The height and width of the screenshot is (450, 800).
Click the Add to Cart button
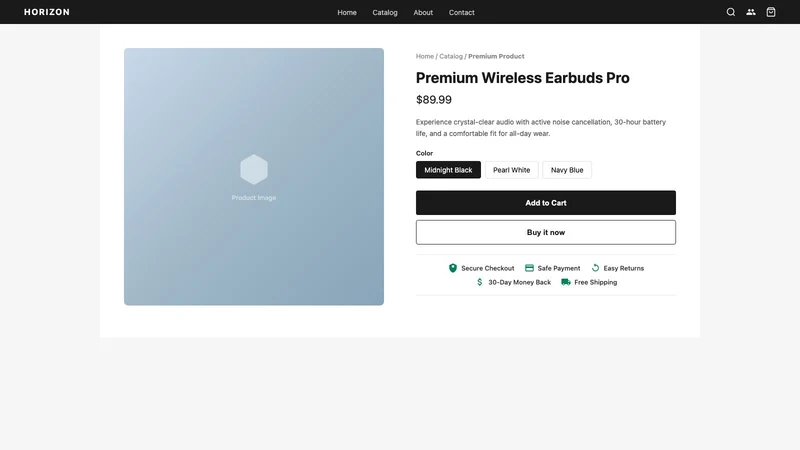click(545, 203)
